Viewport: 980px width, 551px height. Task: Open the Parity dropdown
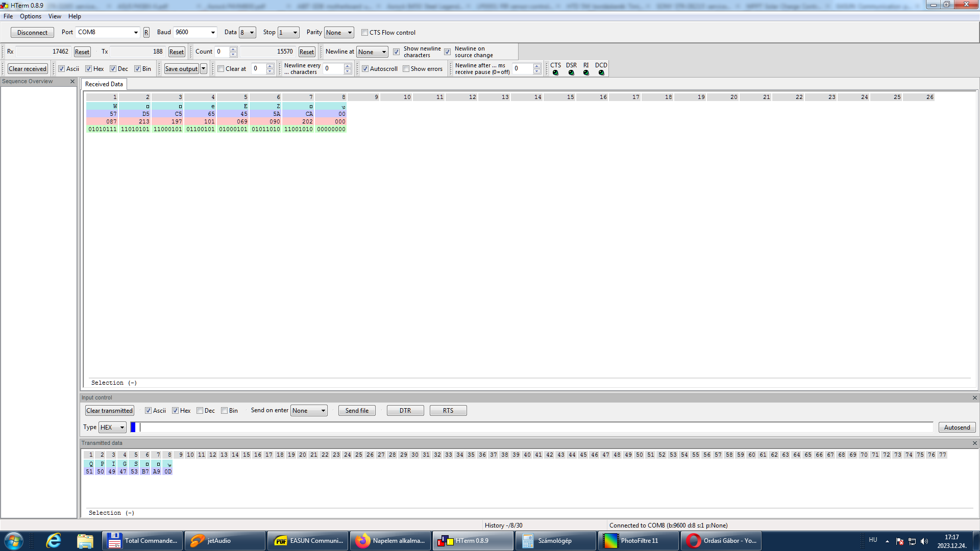click(350, 33)
